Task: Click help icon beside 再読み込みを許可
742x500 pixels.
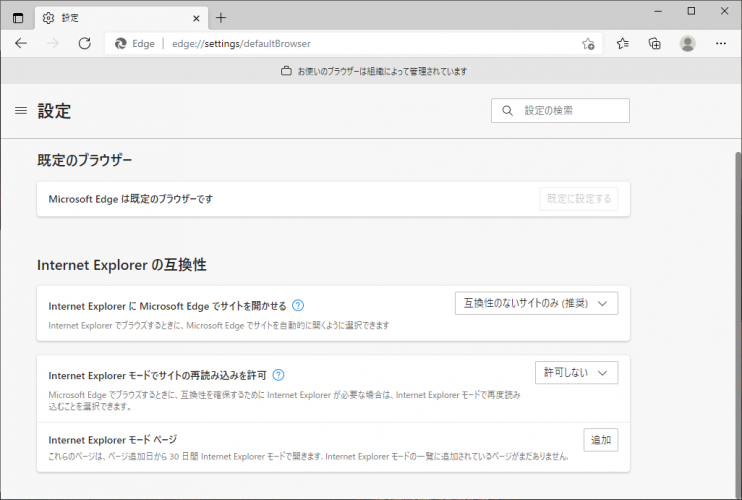Action: tap(278, 375)
